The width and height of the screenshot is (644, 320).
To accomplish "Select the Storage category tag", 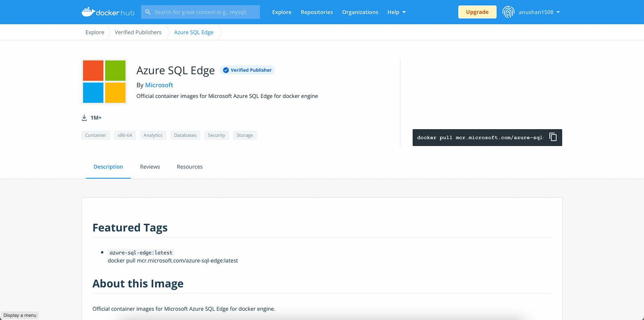I will pos(245,135).
